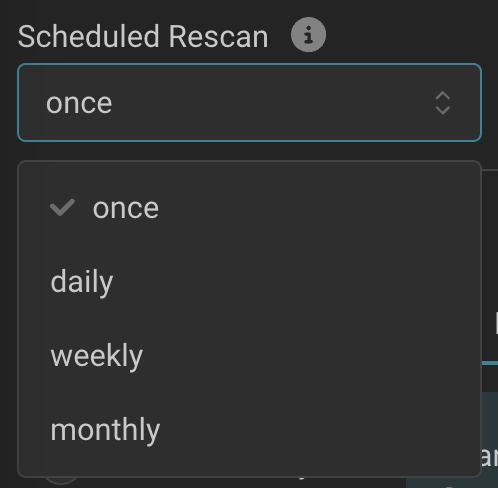Click the checkmark beside the once option
The height and width of the screenshot is (488, 498).
click(62, 207)
